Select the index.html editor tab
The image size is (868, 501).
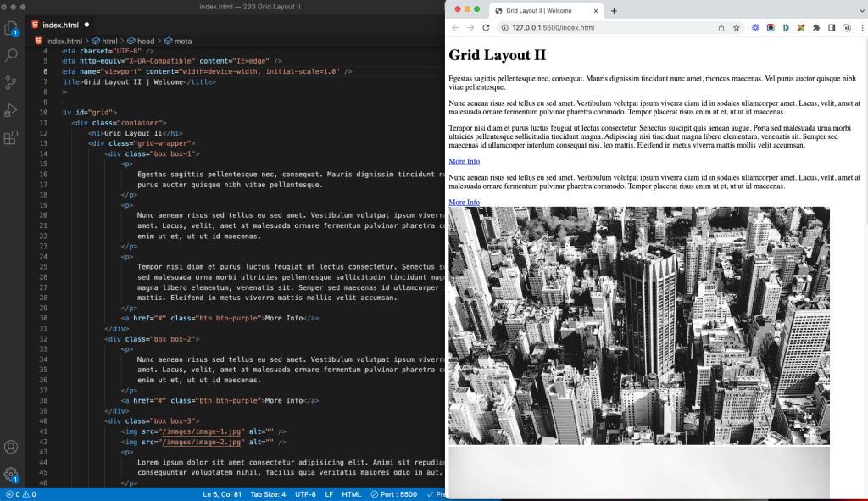[61, 25]
